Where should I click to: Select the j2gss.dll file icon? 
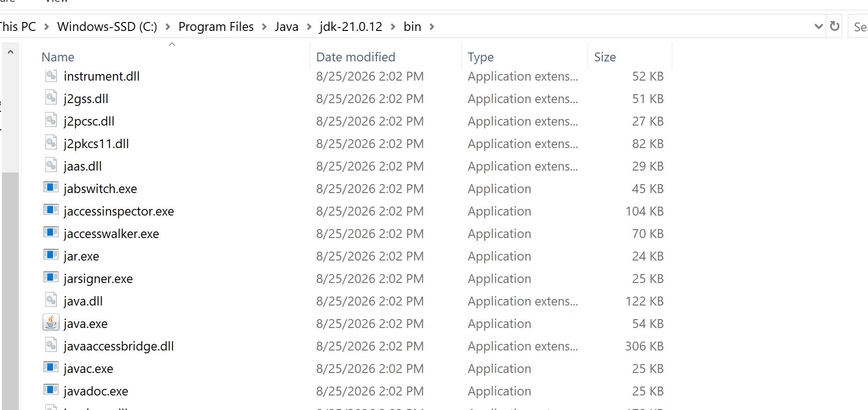coord(51,98)
